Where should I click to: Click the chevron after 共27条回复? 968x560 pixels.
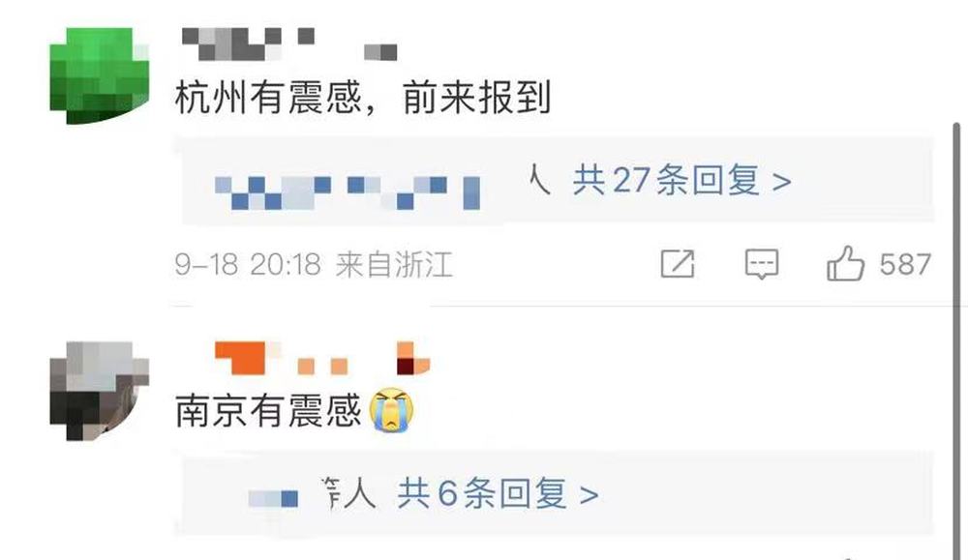coord(781,182)
